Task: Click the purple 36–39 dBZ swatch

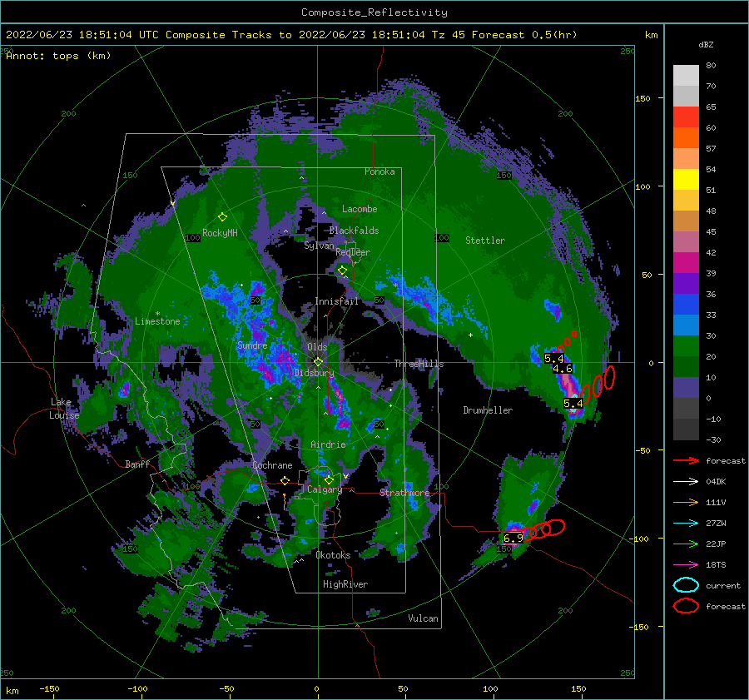Action: click(x=686, y=283)
